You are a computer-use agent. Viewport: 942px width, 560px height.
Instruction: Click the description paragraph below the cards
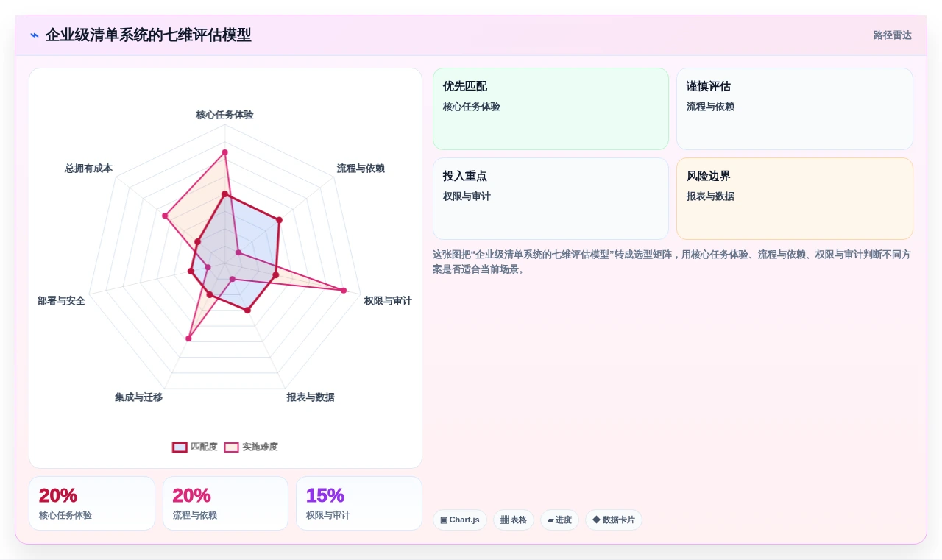click(672, 262)
